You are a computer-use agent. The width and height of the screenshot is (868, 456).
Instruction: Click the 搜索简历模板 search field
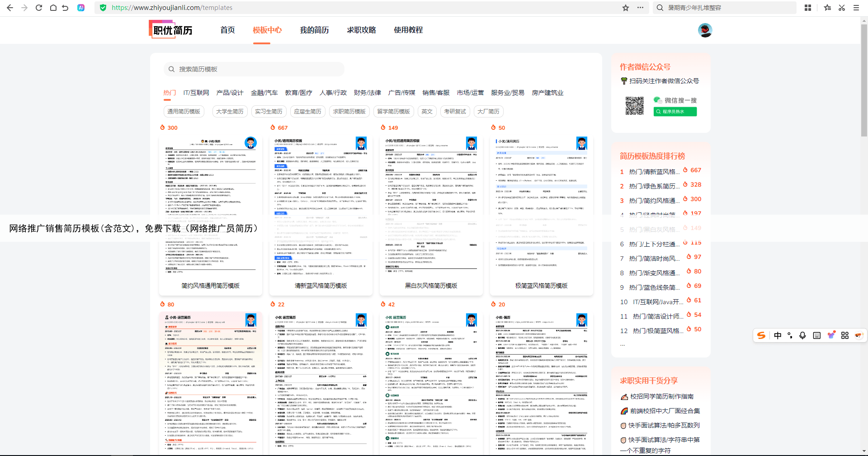(254, 69)
